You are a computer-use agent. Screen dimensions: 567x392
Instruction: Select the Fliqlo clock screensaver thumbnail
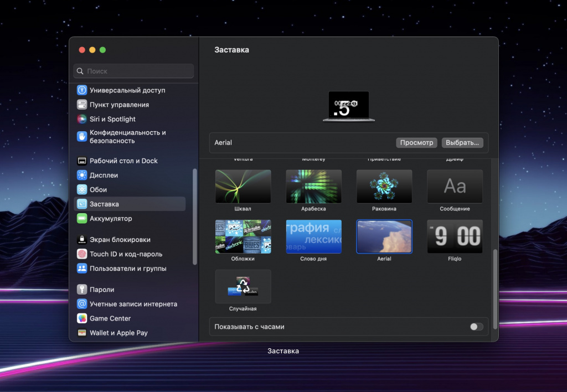pos(455,236)
